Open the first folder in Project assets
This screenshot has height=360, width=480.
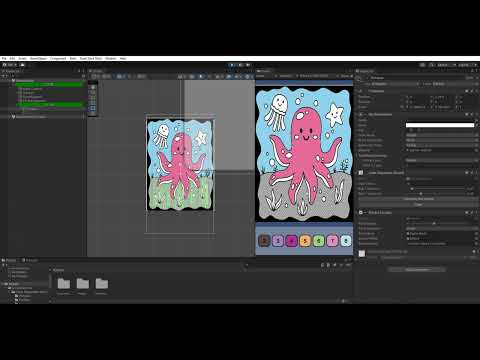63,284
